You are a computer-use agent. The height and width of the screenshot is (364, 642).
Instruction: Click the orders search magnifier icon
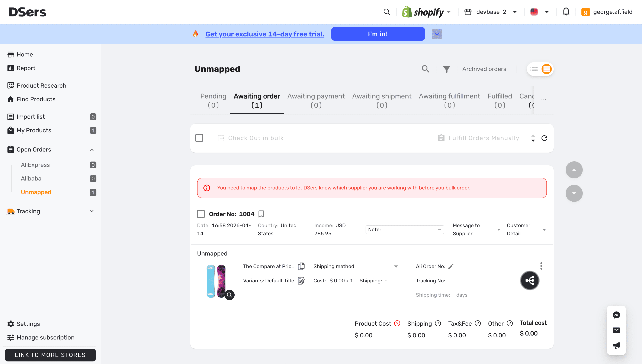(x=425, y=69)
